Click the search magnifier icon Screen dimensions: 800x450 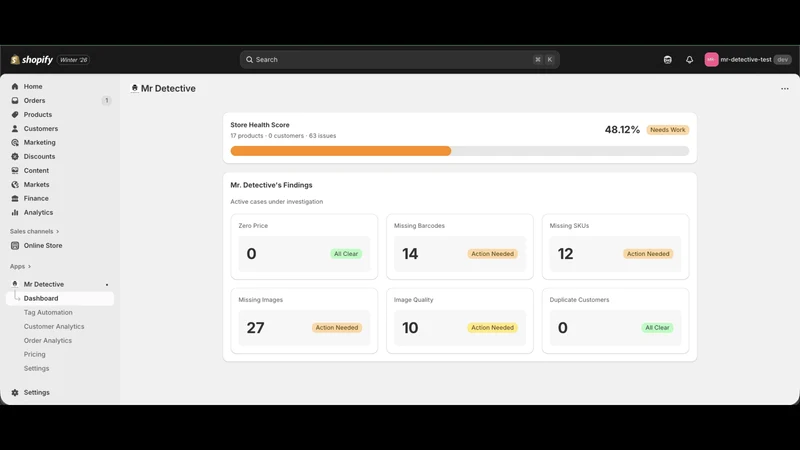coord(249,60)
